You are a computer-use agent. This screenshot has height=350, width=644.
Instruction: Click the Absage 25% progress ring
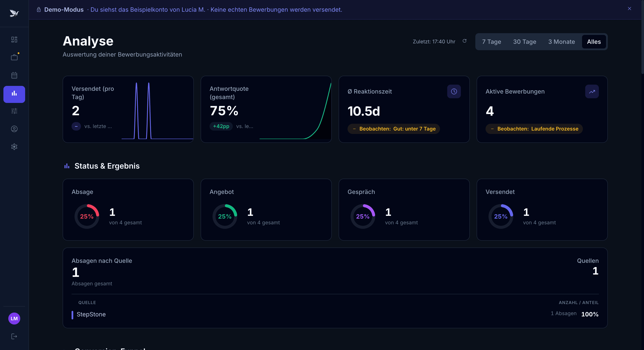(x=87, y=216)
